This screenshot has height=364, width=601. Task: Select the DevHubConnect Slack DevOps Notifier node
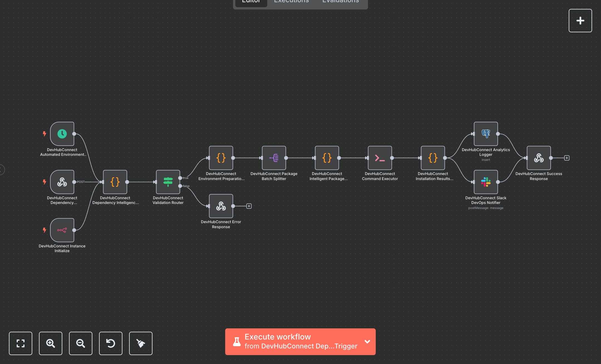(x=486, y=182)
